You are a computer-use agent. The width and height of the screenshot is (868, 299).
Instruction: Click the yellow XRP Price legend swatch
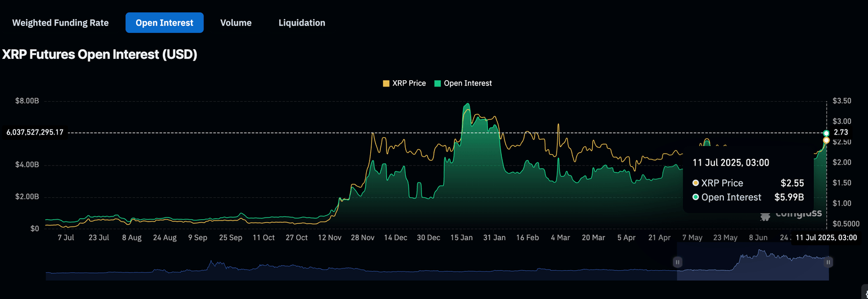(387, 83)
